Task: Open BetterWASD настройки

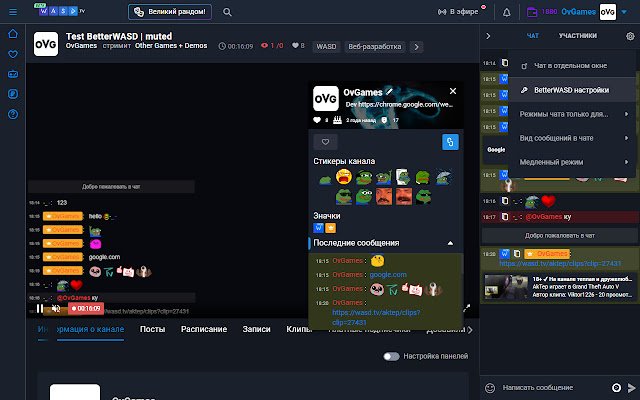Action: click(x=573, y=90)
